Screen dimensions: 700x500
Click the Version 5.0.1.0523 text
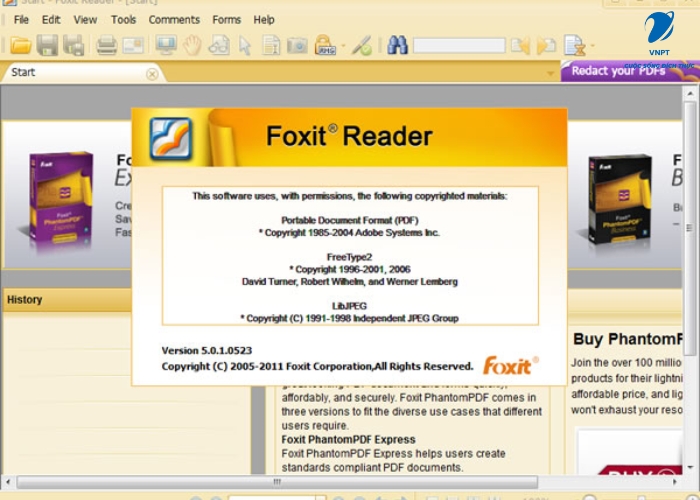(207, 350)
